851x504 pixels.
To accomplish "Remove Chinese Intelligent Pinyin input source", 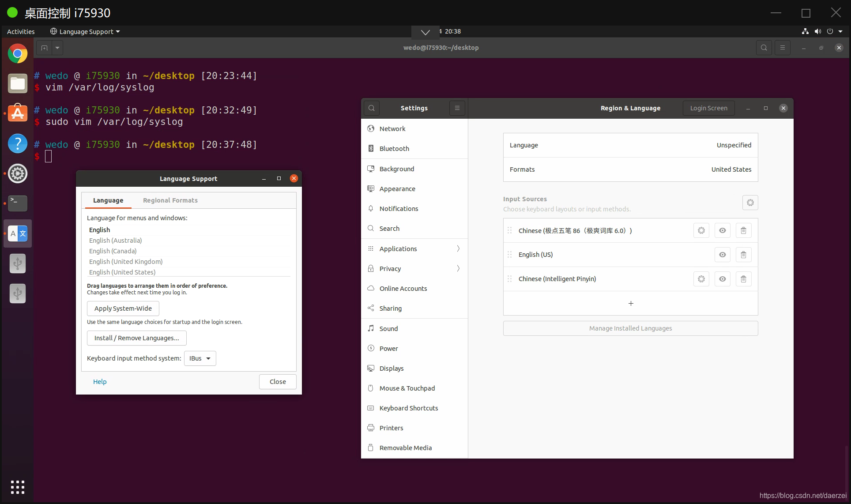I will point(743,279).
